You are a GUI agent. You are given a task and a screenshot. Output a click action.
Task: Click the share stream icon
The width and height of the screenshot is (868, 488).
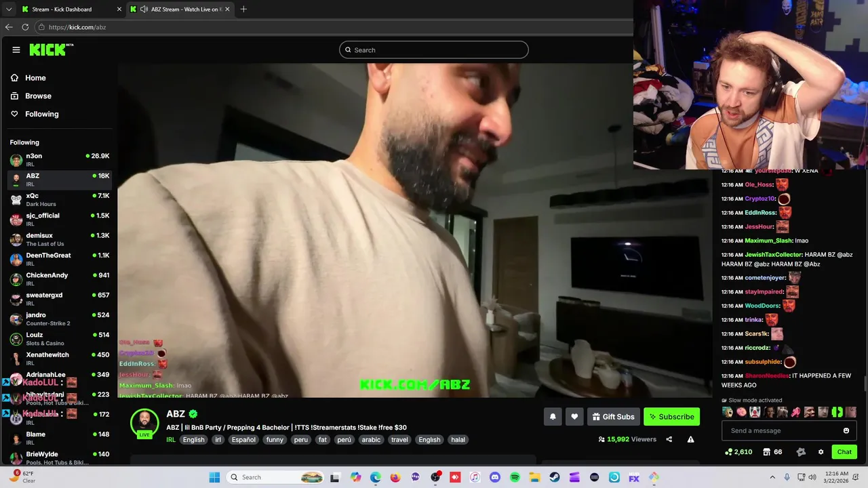(669, 439)
